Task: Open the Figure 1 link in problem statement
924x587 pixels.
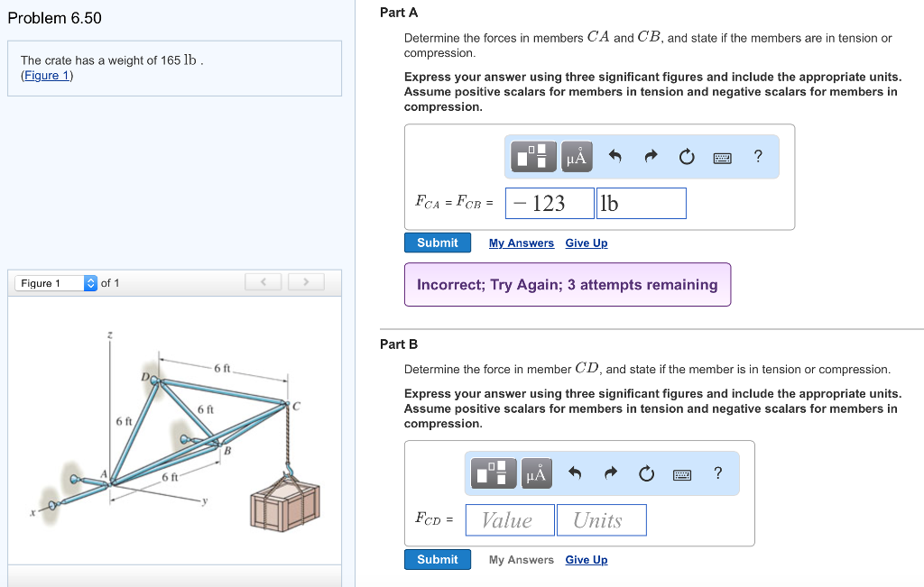Action: 47,76
